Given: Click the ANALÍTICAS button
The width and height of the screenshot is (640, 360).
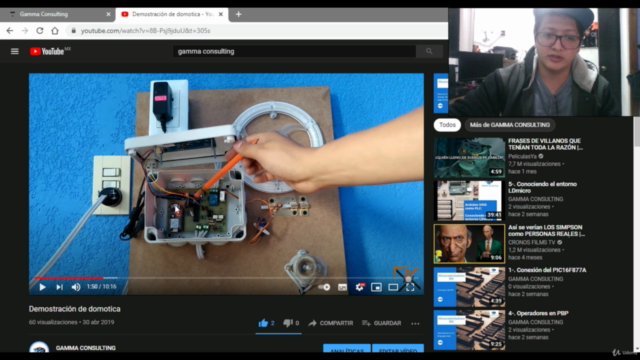Looking at the screenshot, I should point(347,348).
